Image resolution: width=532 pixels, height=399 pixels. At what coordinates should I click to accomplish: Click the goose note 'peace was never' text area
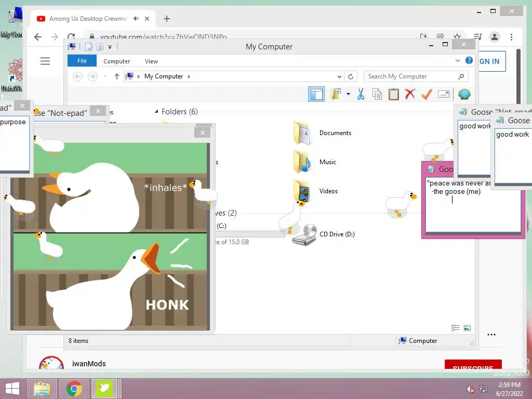click(x=473, y=205)
